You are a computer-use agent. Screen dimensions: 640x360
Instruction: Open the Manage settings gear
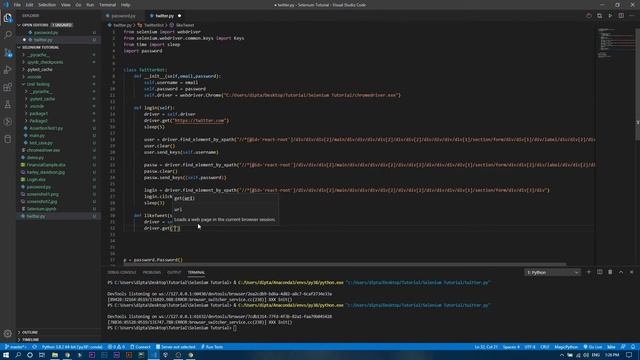click(8, 333)
